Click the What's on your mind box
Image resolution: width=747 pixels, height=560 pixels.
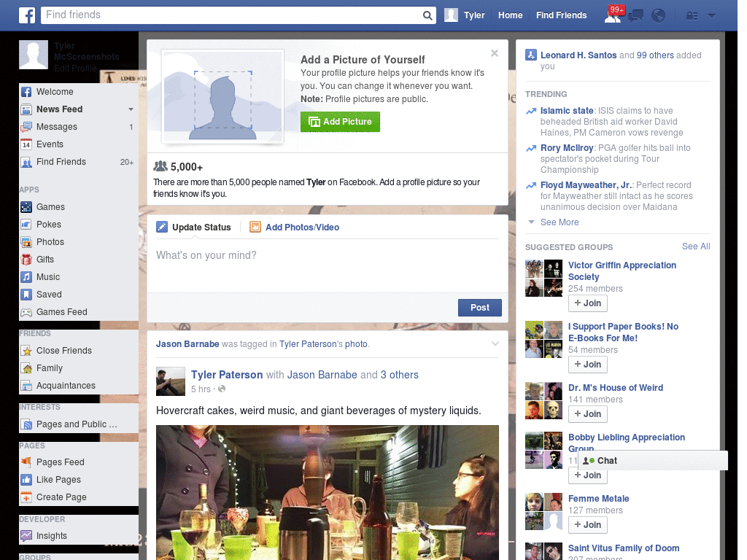click(328, 267)
